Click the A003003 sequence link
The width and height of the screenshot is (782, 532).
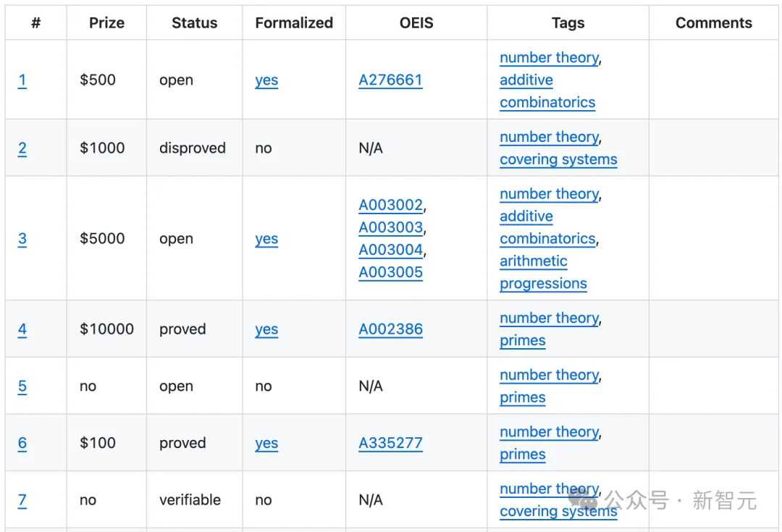point(390,227)
